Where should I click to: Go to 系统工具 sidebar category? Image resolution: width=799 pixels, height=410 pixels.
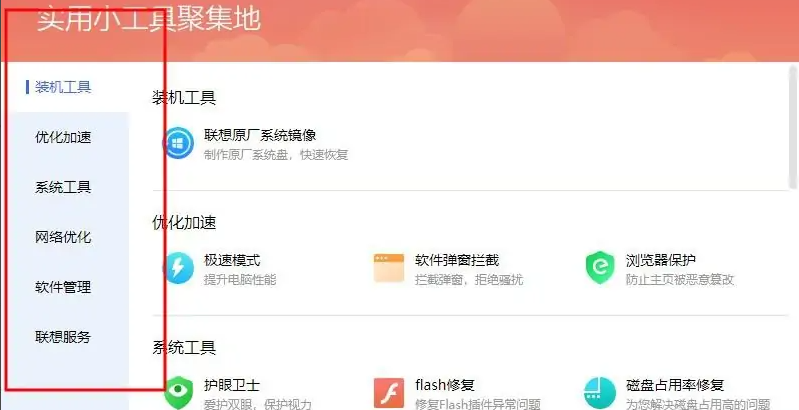[x=63, y=187]
